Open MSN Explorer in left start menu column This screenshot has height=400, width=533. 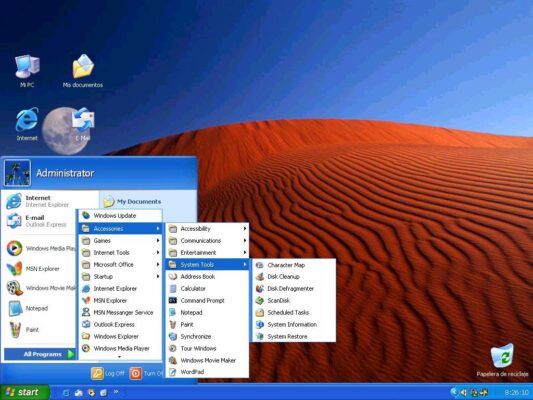[x=34, y=268]
